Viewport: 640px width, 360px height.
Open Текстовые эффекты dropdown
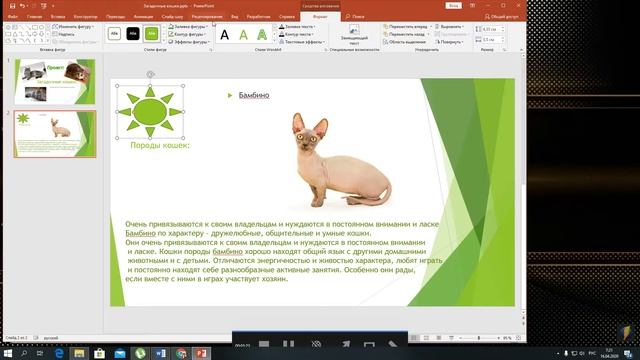[x=302, y=42]
